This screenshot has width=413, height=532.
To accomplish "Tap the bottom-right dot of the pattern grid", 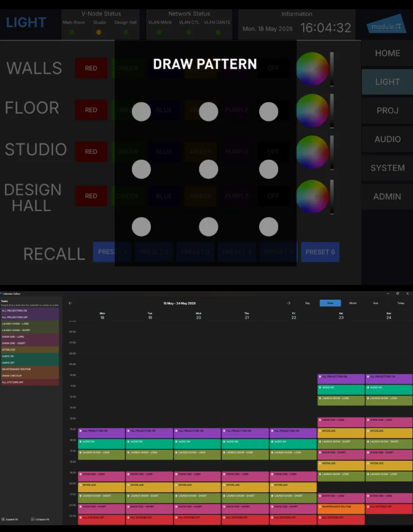I will coord(269,227).
